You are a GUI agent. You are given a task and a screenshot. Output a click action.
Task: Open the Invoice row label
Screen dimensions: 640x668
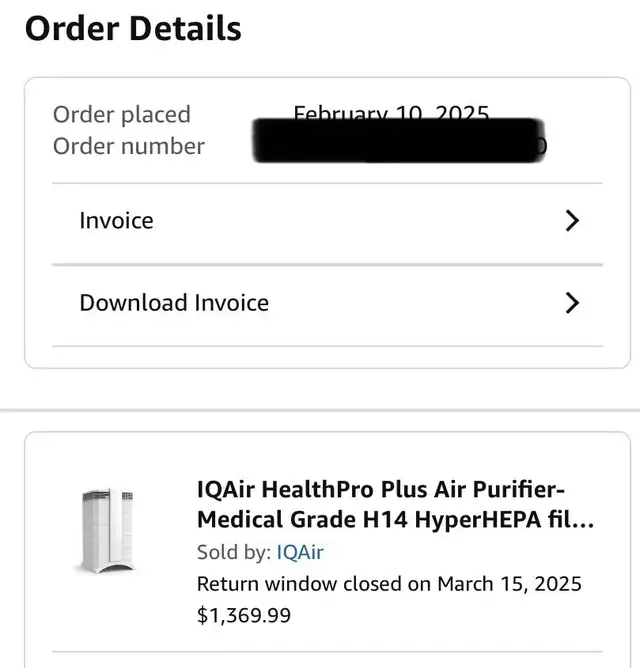(116, 221)
